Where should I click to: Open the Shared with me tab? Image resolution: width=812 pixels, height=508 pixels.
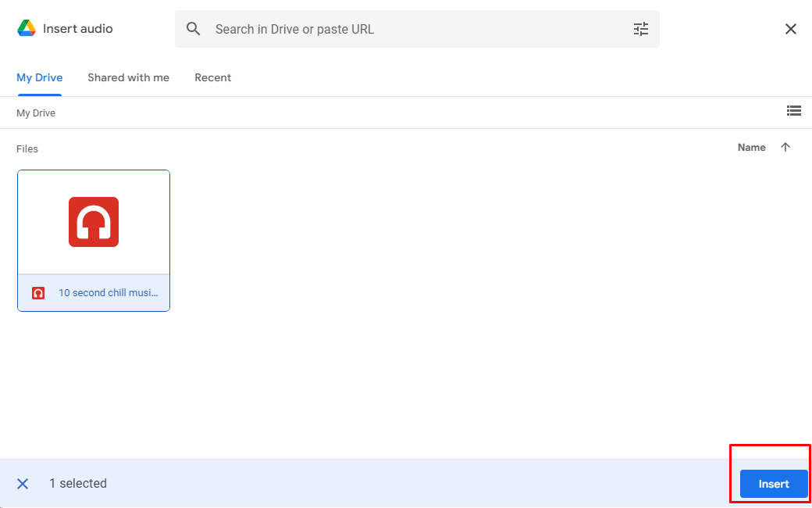point(128,77)
